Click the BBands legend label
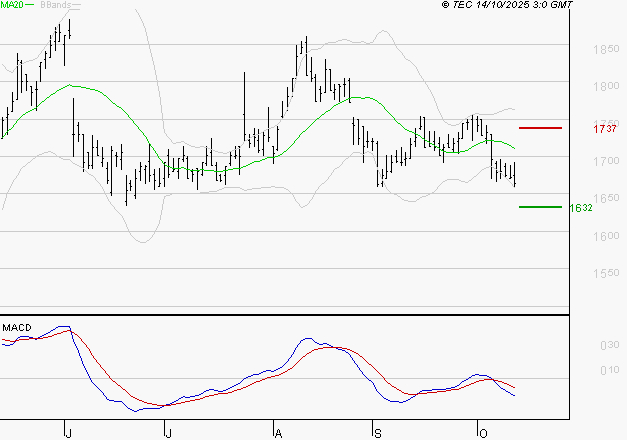627x440 pixels. 56,5
